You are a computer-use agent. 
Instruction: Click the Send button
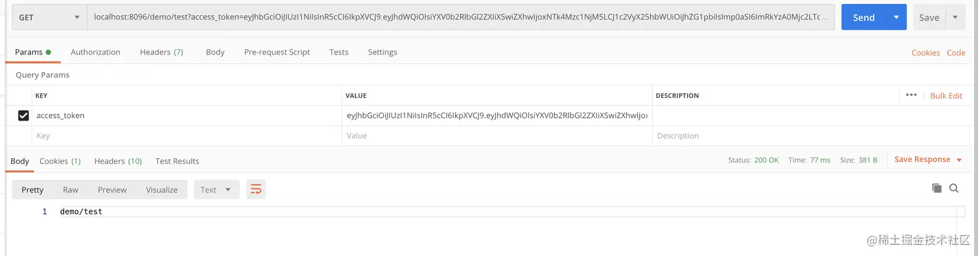pyautogui.click(x=863, y=17)
